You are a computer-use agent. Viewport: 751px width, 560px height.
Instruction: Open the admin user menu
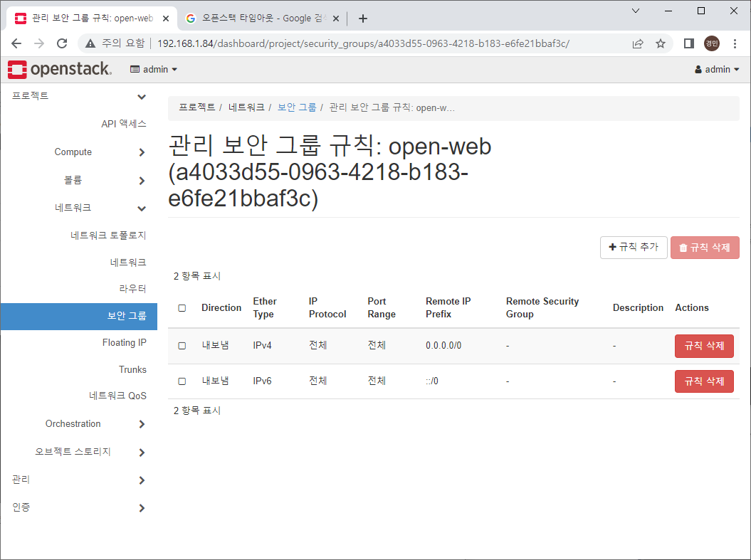tap(717, 70)
